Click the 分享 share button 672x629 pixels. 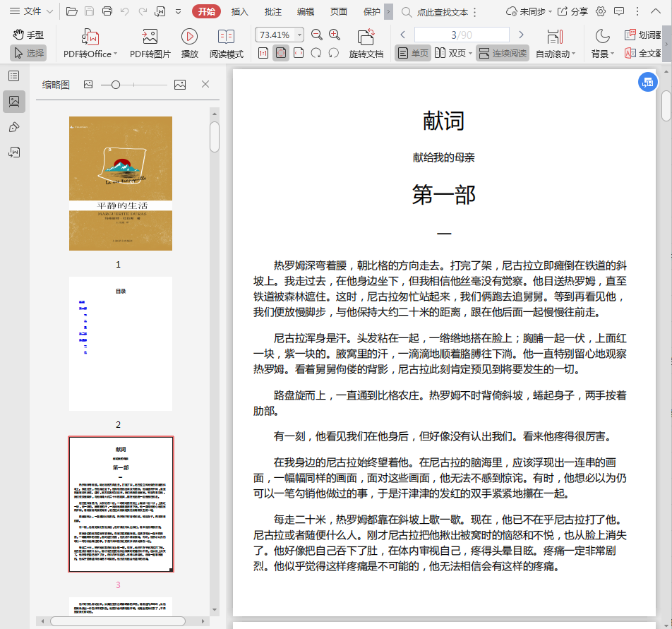click(572, 11)
